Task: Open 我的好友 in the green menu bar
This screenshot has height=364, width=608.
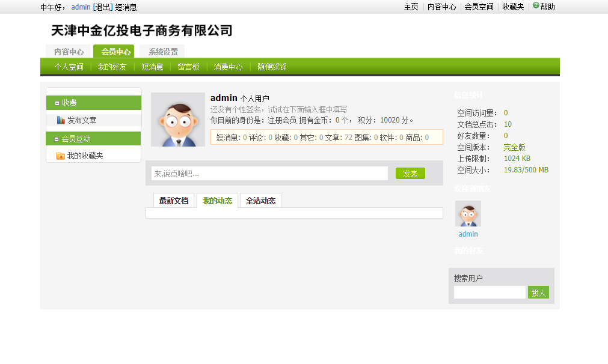Action: click(x=112, y=67)
